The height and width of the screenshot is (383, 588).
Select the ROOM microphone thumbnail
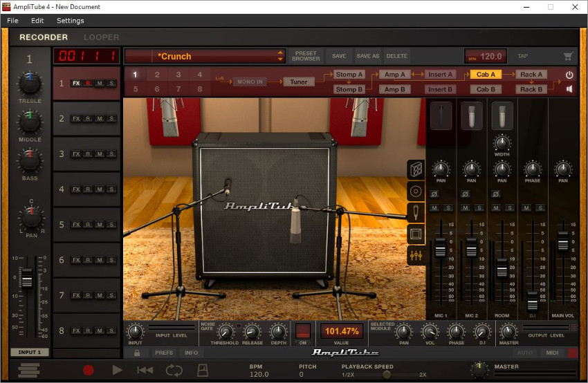tap(502, 116)
